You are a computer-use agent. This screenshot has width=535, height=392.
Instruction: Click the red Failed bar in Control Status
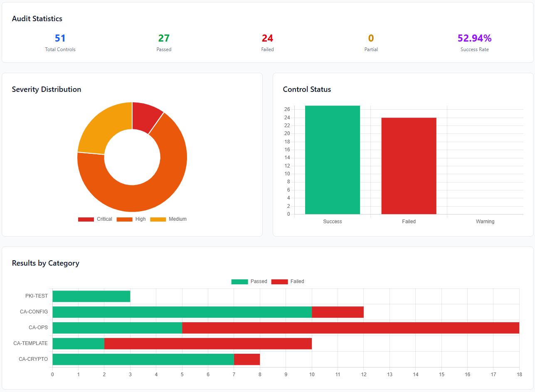(x=409, y=166)
